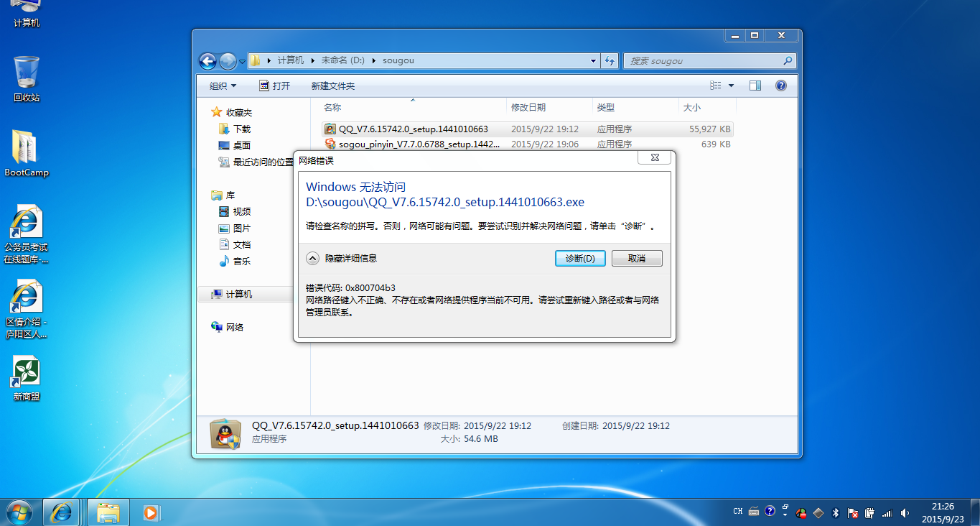Select sogou_pinyin_V7.7.0.6788_setup file icon
The height and width of the screenshot is (526, 980).
330,144
